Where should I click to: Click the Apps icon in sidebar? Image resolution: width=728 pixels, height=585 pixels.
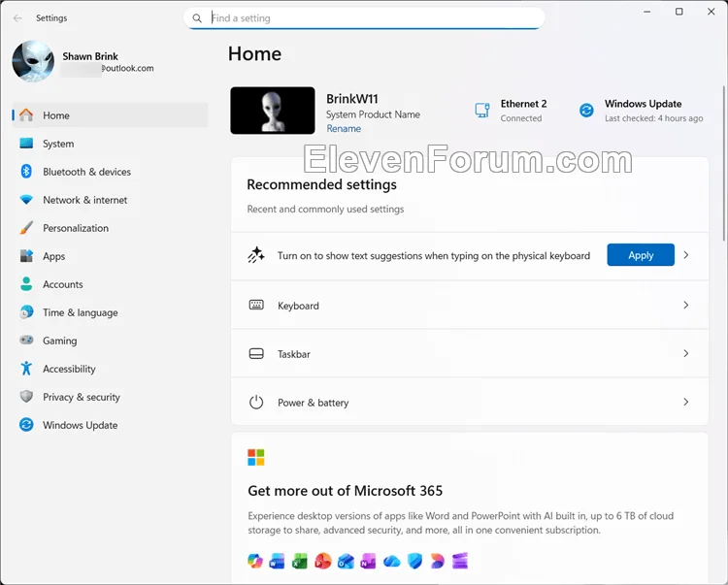tap(26, 255)
